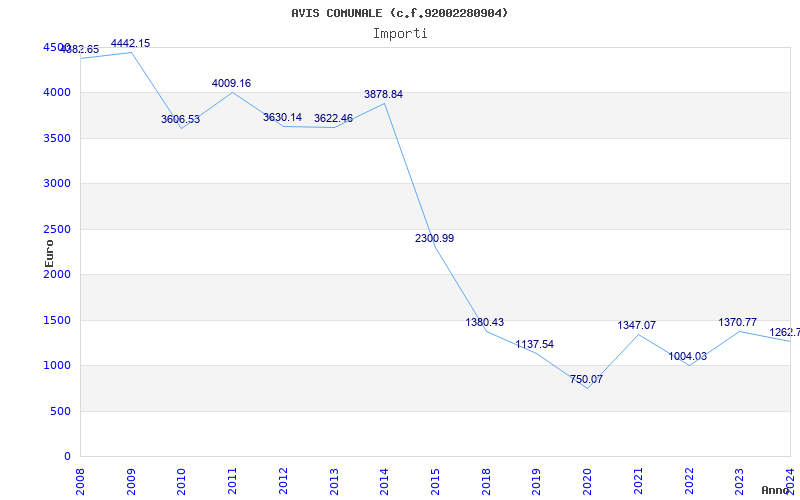Click the x-axis year 2018
The width and height of the screenshot is (800, 500).
[x=486, y=481]
